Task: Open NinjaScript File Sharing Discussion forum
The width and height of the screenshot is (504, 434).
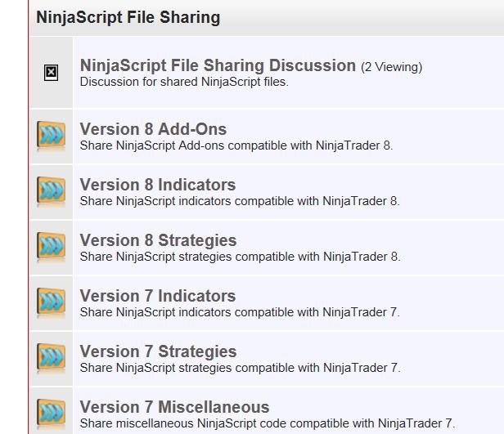Action: pyautogui.click(x=218, y=65)
